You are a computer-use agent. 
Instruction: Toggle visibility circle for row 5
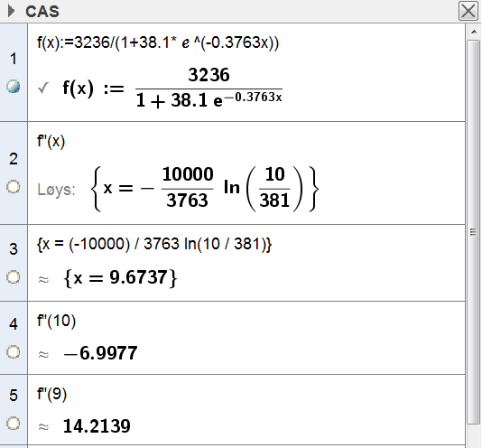click(14, 424)
